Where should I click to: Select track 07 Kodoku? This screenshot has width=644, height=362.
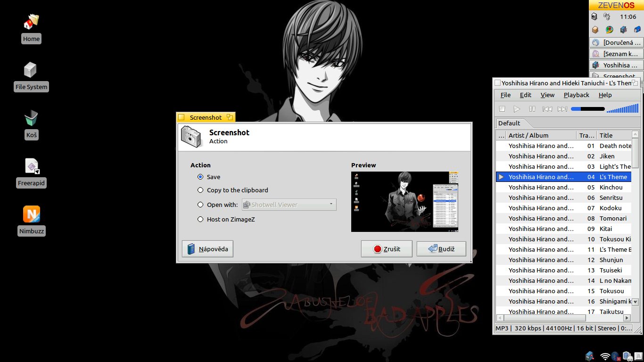[563, 208]
